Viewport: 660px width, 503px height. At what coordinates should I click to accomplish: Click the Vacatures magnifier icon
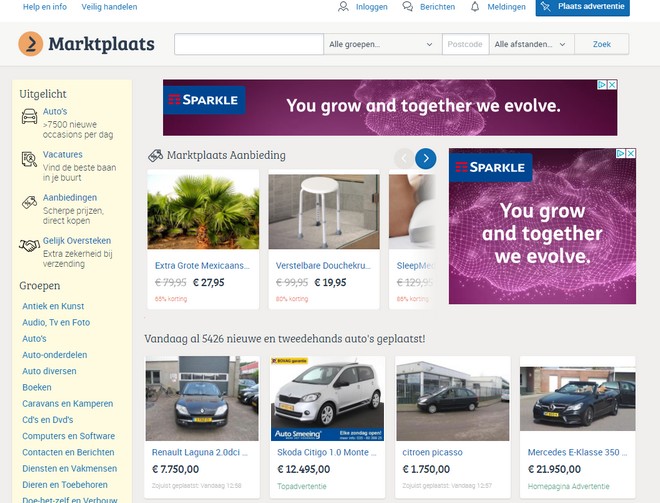pyautogui.click(x=29, y=160)
